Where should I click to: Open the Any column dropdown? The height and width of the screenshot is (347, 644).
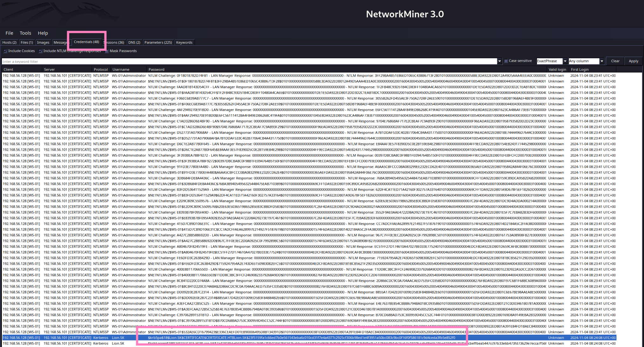602,61
